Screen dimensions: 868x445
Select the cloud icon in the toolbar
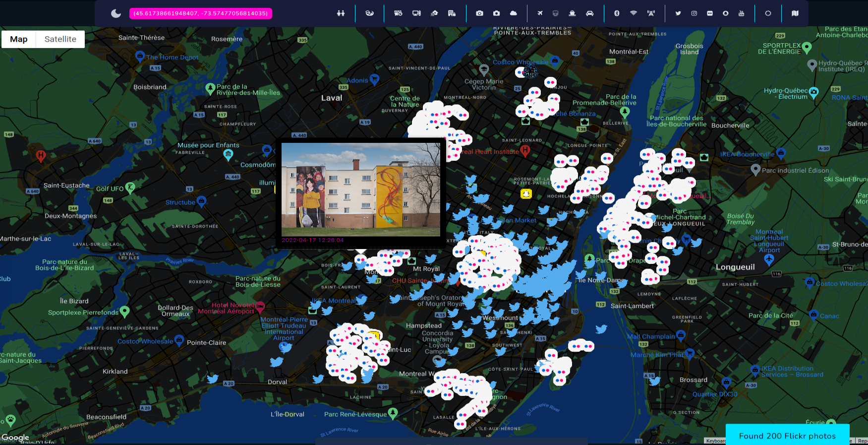point(514,13)
